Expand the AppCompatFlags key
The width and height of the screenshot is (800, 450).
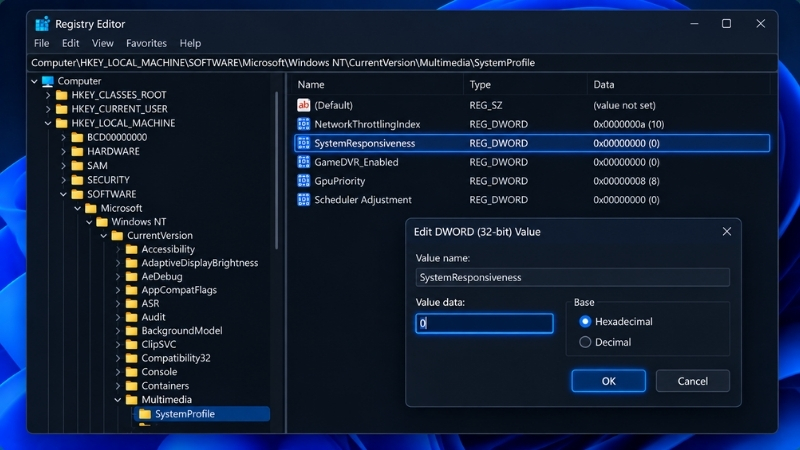coord(118,290)
